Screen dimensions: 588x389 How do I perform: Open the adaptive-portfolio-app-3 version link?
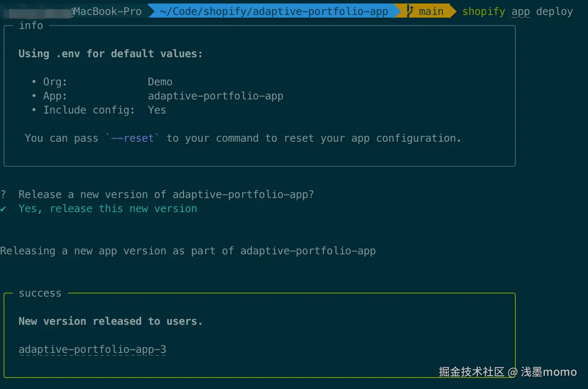pos(92,350)
